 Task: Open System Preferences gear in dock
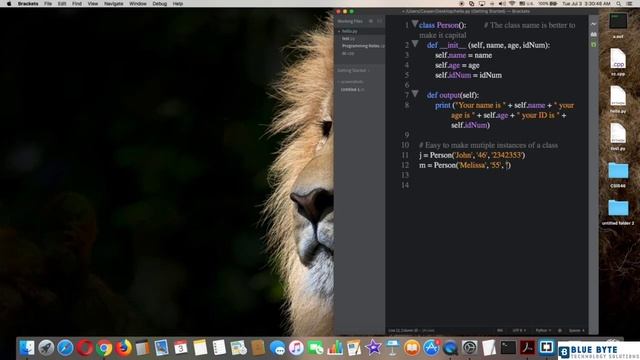(469, 348)
